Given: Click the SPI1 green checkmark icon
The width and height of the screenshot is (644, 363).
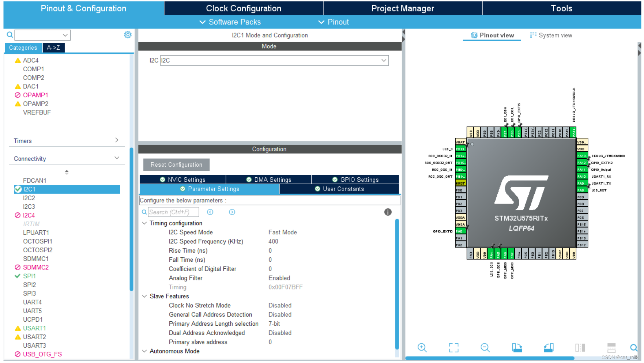Looking at the screenshot, I should tap(17, 276).
